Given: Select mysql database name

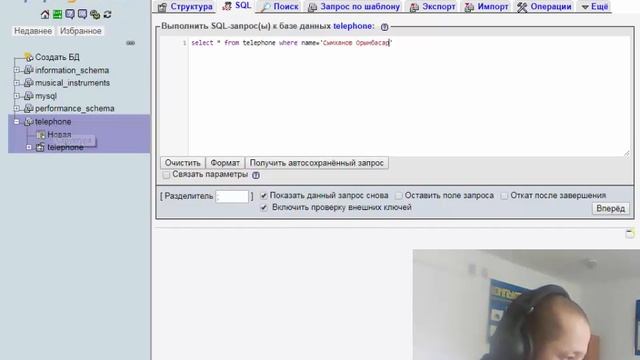Looking at the screenshot, I should click(x=46, y=96).
